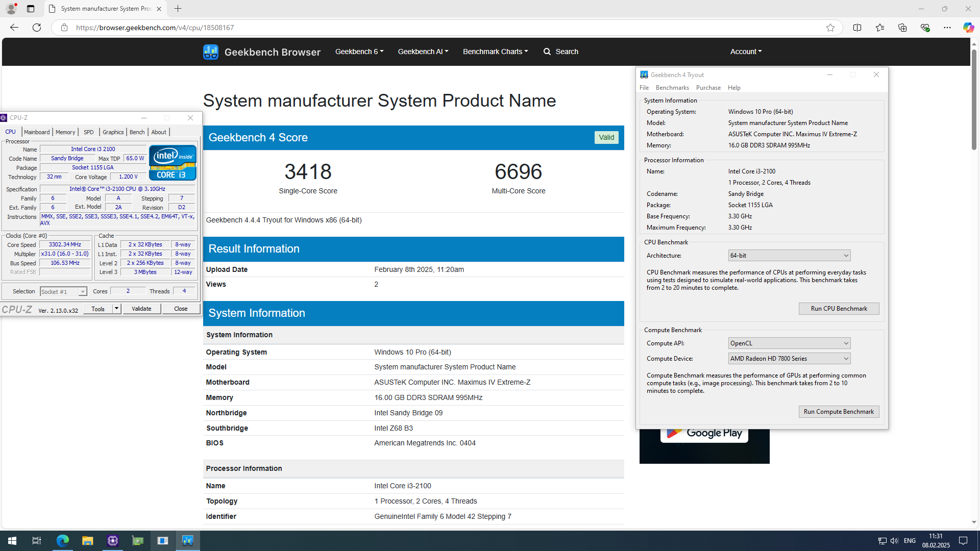This screenshot has width=980, height=551.
Task: Open split screen icon in Edge toolbar
Action: click(857, 28)
